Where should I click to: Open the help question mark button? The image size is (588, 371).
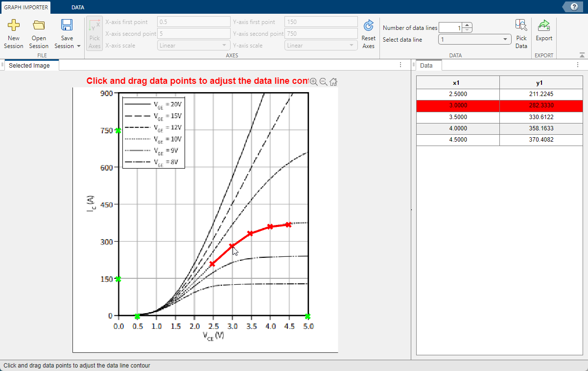pos(574,7)
